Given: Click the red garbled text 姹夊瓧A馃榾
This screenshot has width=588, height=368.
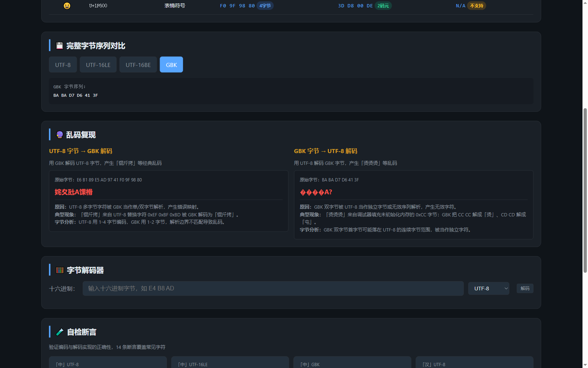Looking at the screenshot, I should coord(73,192).
